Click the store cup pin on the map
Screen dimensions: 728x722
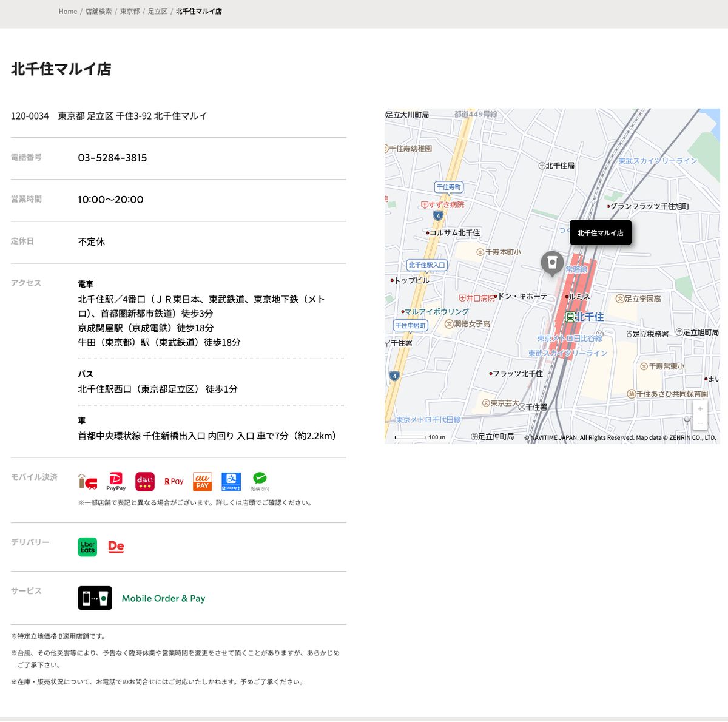point(552,263)
